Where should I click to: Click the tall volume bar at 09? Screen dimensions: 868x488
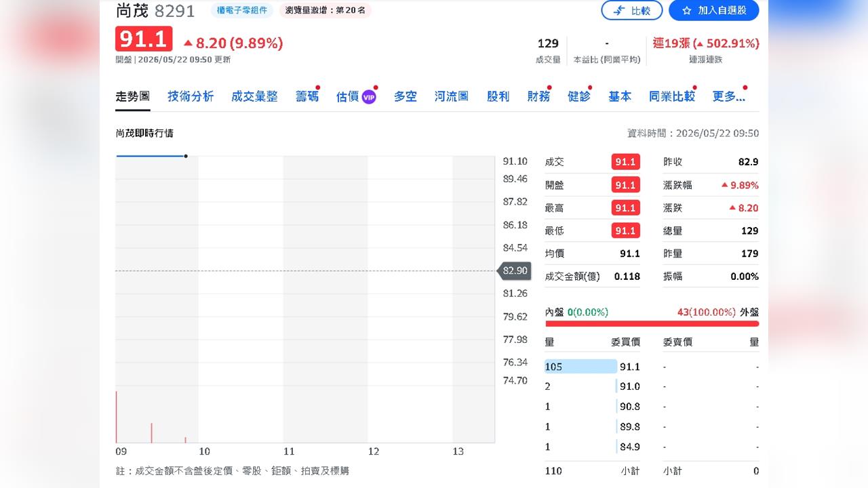(117, 417)
